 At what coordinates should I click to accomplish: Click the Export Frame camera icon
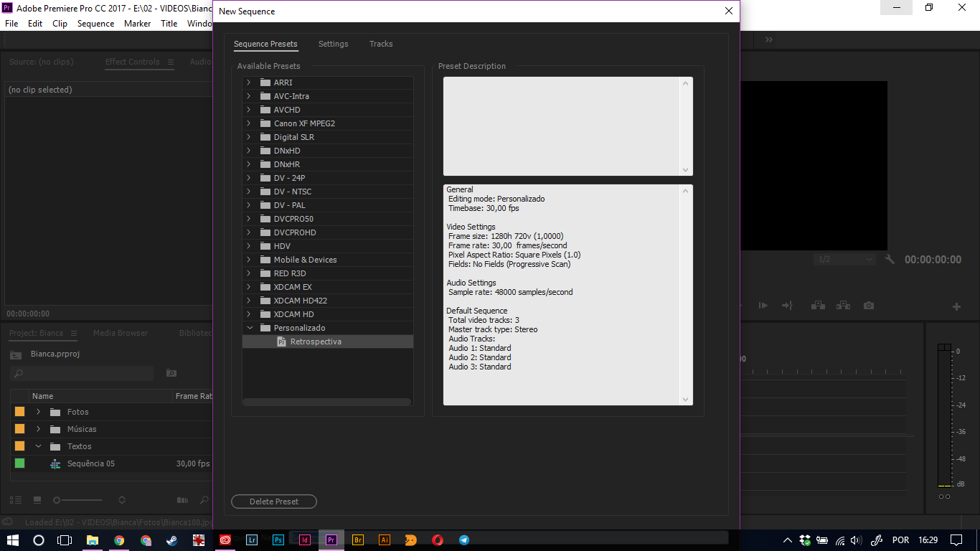pos(869,306)
